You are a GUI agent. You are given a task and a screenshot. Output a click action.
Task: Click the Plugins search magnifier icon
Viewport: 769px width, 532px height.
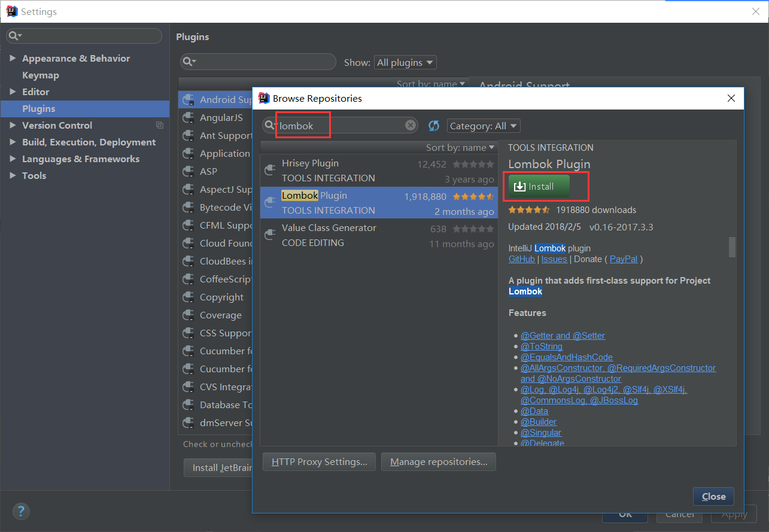click(x=189, y=62)
